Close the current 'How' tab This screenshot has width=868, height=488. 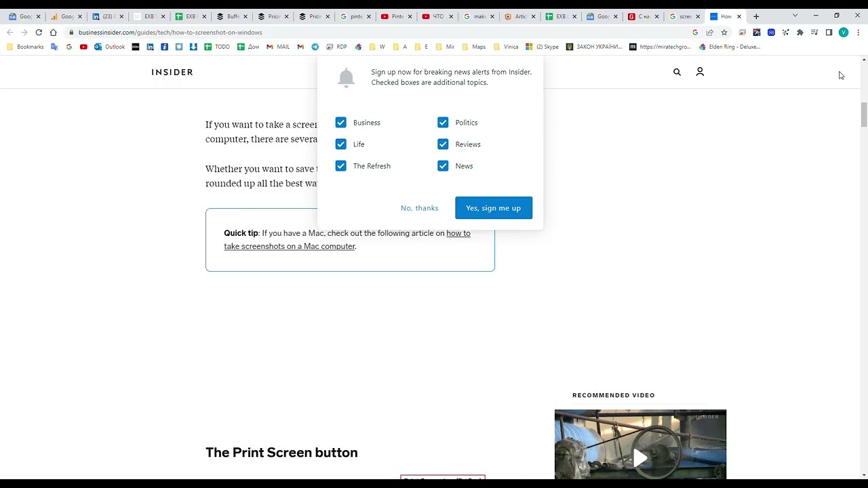[x=739, y=16]
